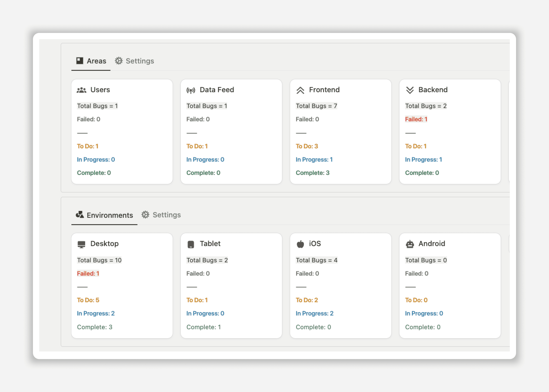Click the gear icon next to Environments
Image resolution: width=549 pixels, height=392 pixels.
(146, 215)
